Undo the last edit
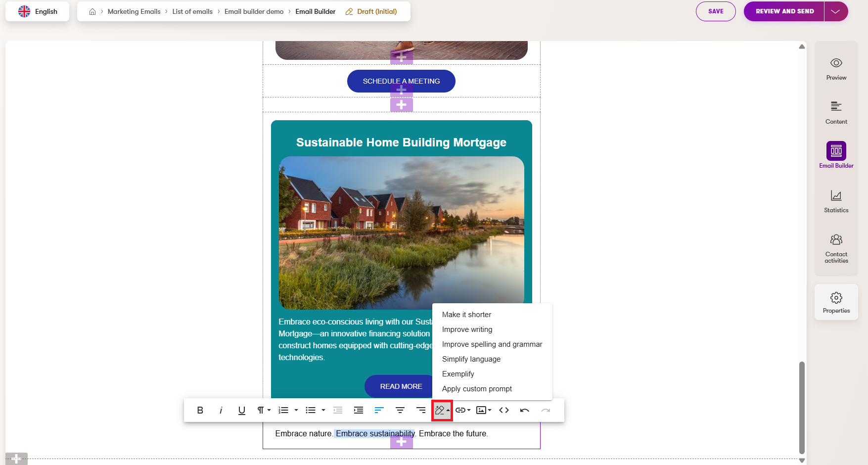 click(525, 410)
